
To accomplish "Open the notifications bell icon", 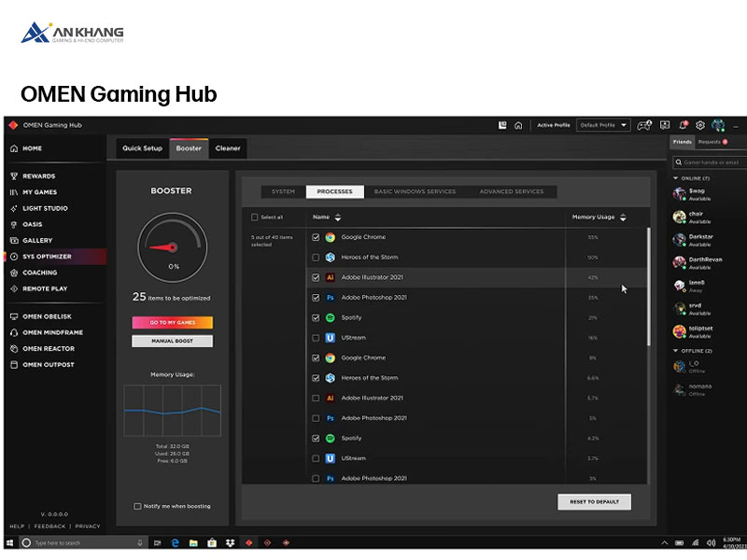I will point(684,125).
